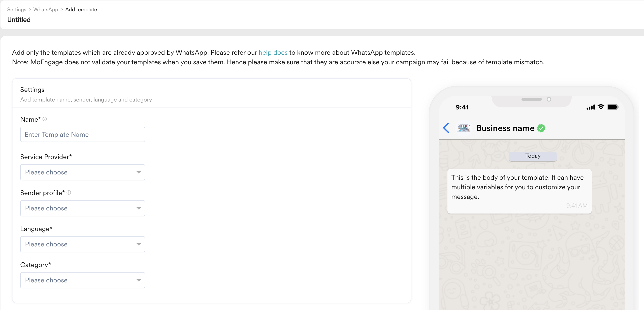Go to Settings breadcrumb

pos(17,10)
